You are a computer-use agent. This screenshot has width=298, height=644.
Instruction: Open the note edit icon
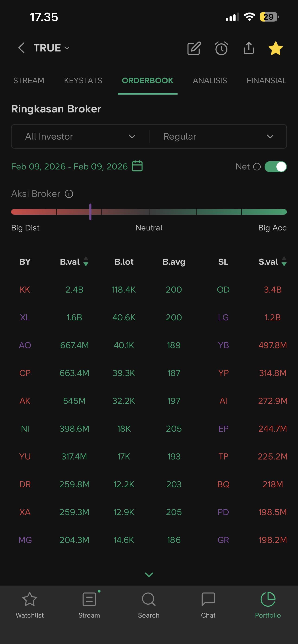click(x=194, y=48)
